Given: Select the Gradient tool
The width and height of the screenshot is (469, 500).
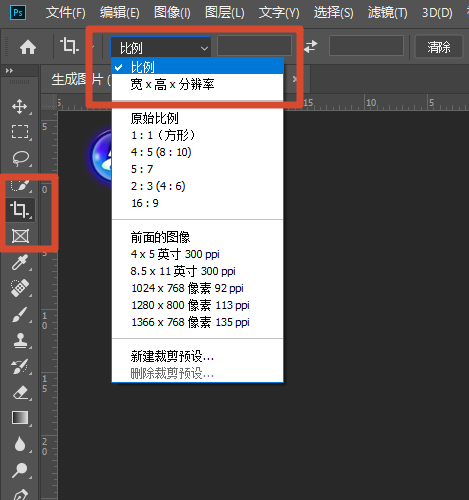Looking at the screenshot, I should pos(20,418).
